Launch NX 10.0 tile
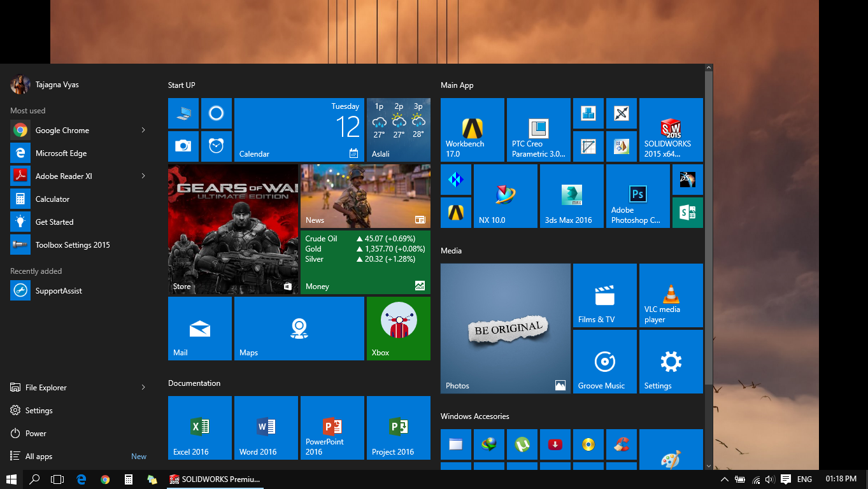Screen dimensions: 868x489 coord(505,196)
